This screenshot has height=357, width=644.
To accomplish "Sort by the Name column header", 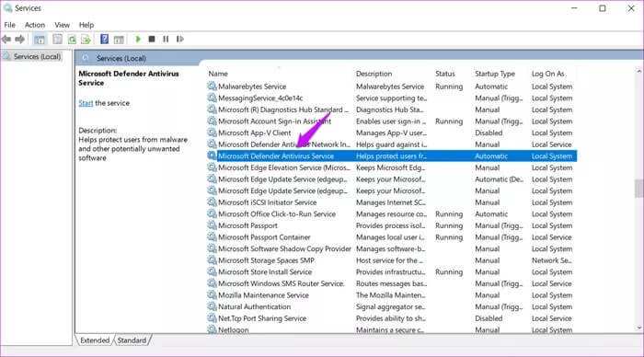I will click(218, 74).
